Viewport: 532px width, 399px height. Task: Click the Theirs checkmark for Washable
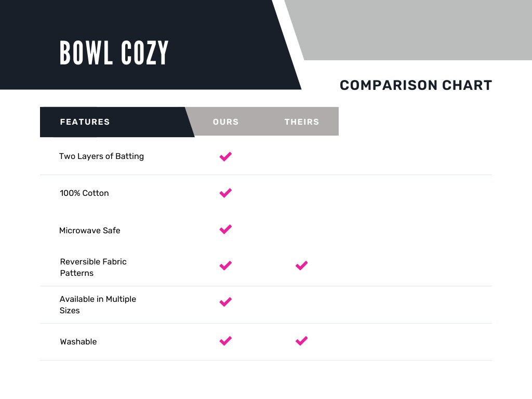pos(301,341)
